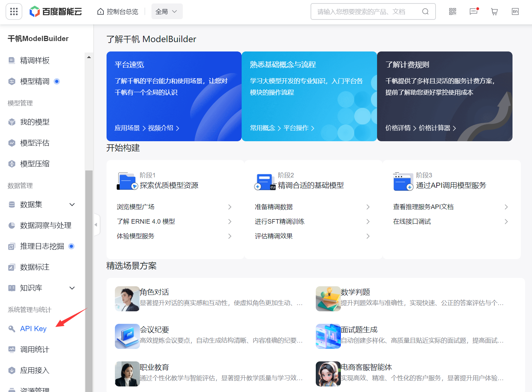This screenshot has width=532, height=392.
Task: Open API Key in the sidebar
Action: click(33, 329)
